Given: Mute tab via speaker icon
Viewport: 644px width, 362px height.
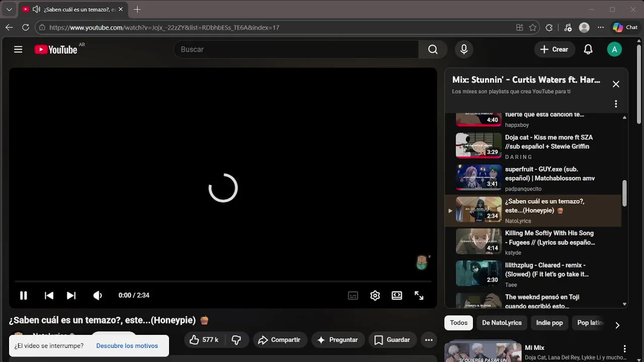Looking at the screenshot, I should coord(36,9).
